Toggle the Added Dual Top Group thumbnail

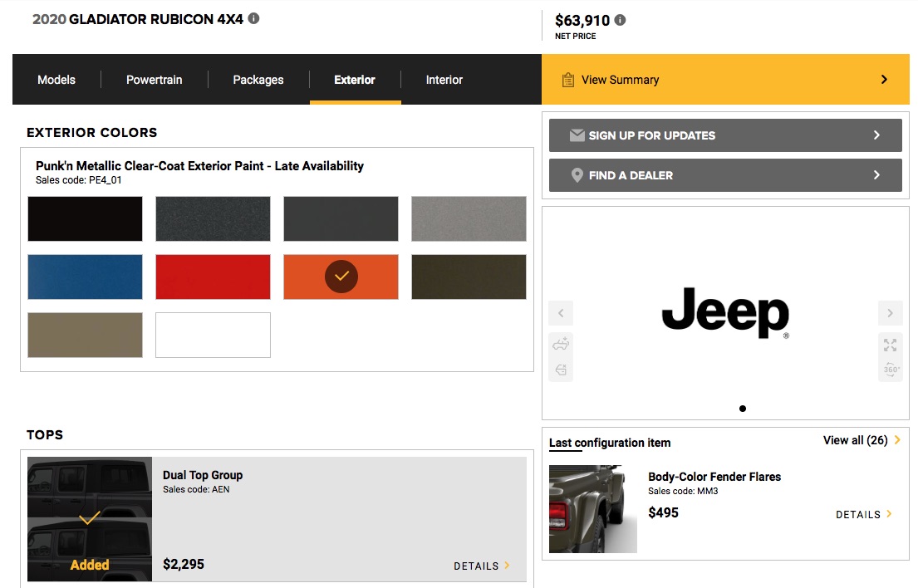[x=90, y=519]
